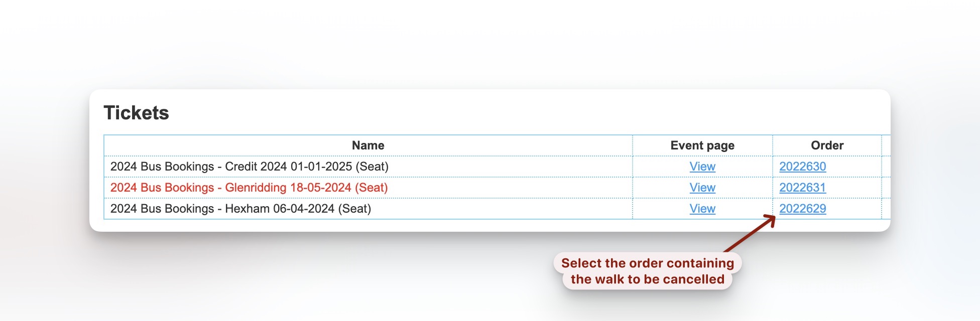Click the Name column header
Image resolution: width=980 pixels, height=321 pixels.
(x=367, y=145)
